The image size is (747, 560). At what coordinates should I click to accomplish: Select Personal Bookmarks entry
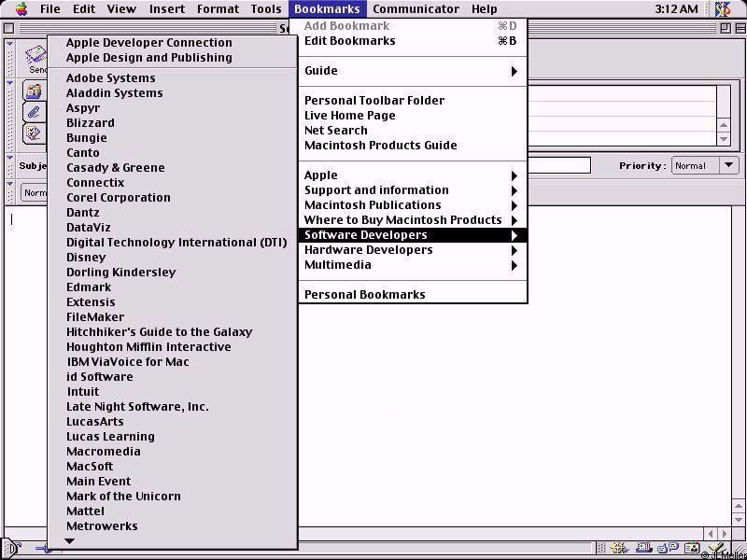point(413,295)
